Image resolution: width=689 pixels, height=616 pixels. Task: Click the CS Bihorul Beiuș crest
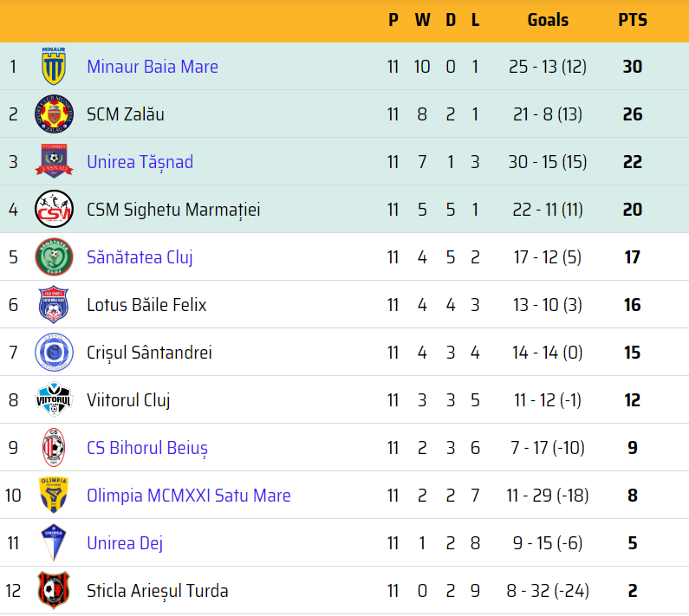point(54,448)
